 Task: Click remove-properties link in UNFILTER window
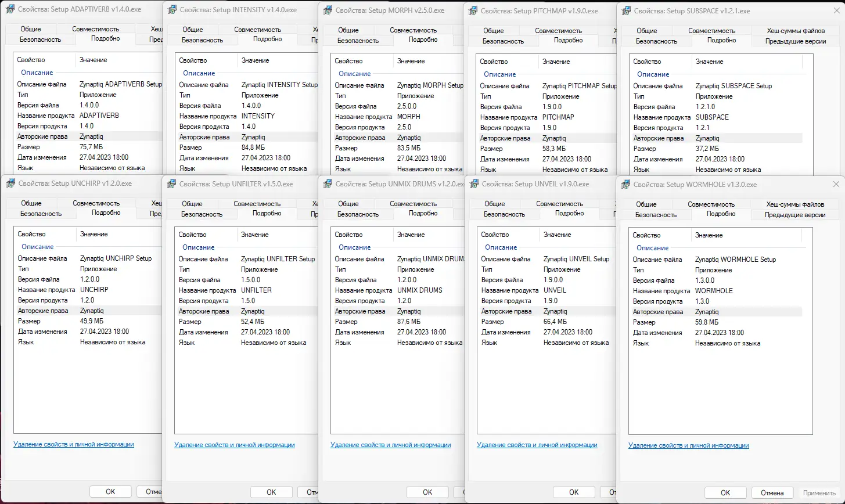235,445
